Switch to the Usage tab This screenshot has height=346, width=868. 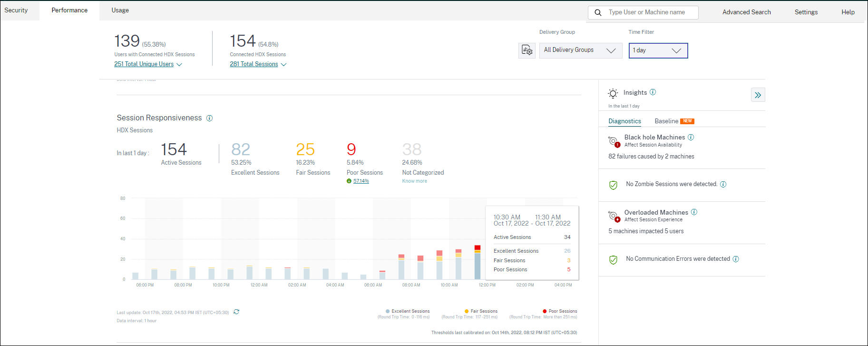[x=120, y=10]
